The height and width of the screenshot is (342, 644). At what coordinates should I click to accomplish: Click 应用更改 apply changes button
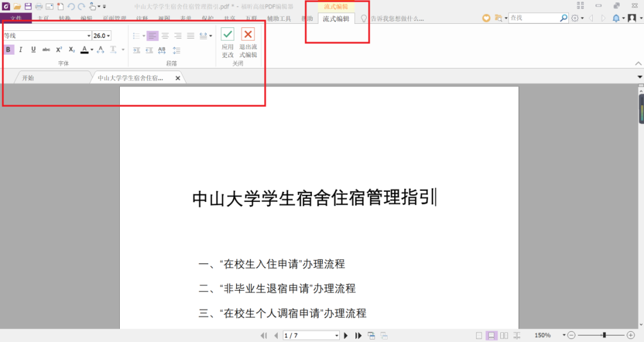pos(228,43)
